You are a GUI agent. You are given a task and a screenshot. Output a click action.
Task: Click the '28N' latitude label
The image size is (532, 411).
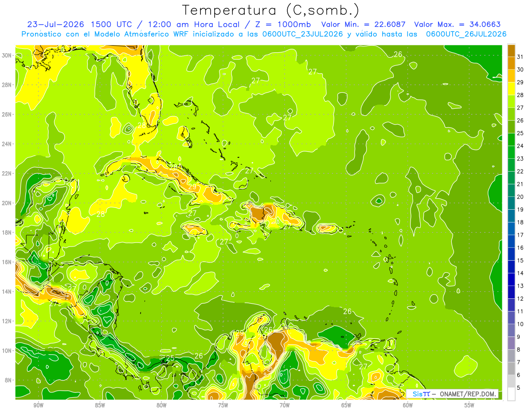pos(8,85)
